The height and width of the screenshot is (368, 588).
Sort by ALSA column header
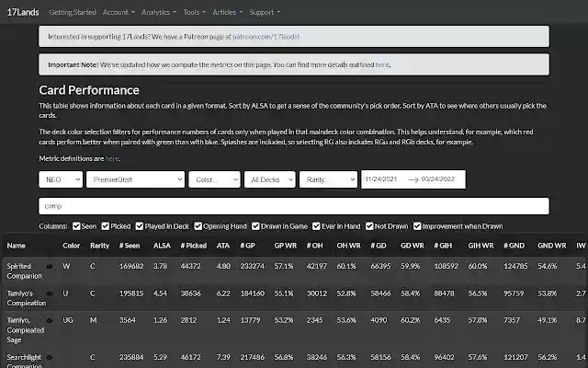[x=162, y=246]
